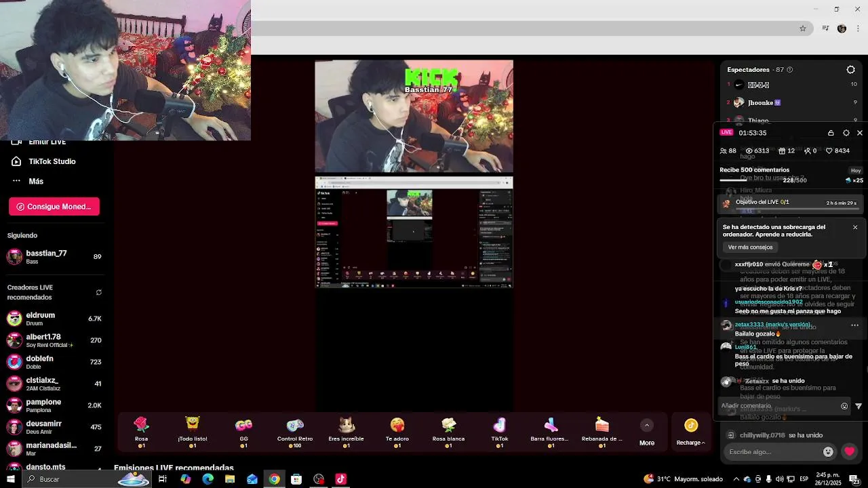This screenshot has width=868, height=488.
Task: Open Chrome from the taskbar
Action: (x=274, y=479)
